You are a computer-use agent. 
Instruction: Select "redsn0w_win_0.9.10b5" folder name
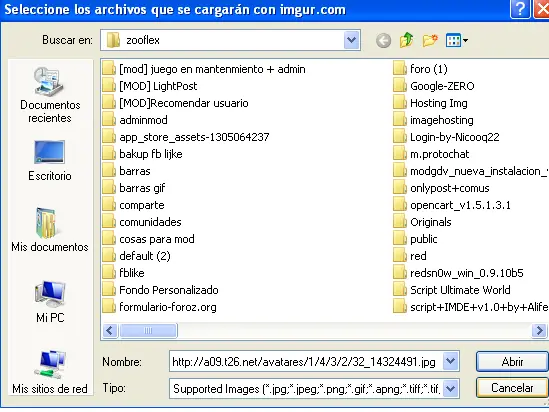(467, 273)
